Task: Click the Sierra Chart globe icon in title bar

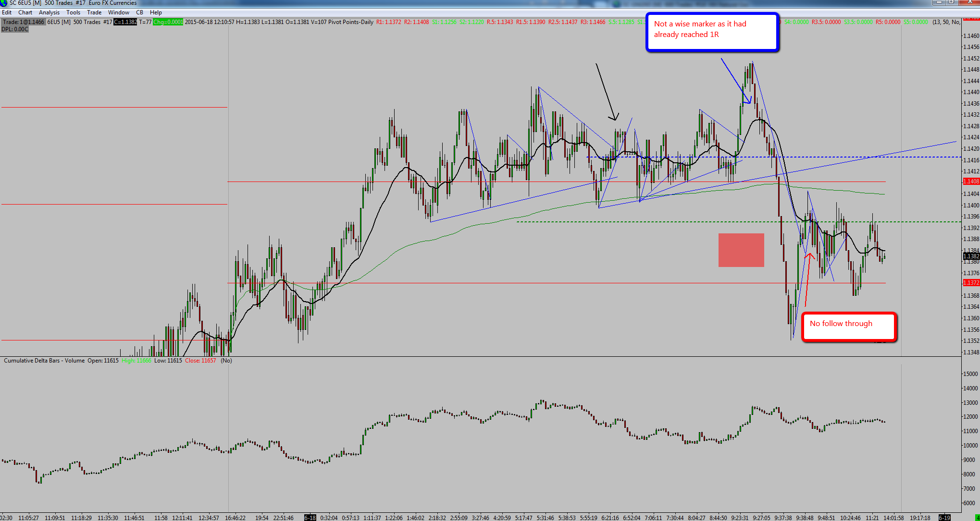Action: pos(4,3)
